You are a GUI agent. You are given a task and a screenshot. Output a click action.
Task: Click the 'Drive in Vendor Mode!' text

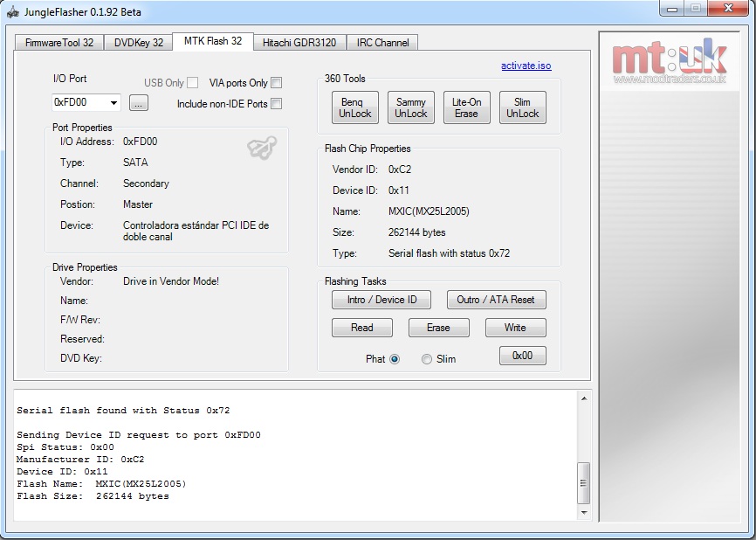[x=171, y=281]
